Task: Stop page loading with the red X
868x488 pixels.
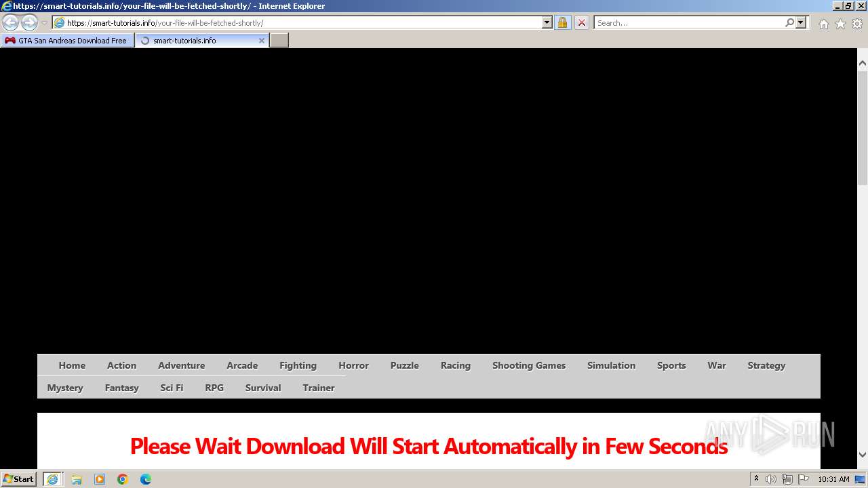Action: 581,22
